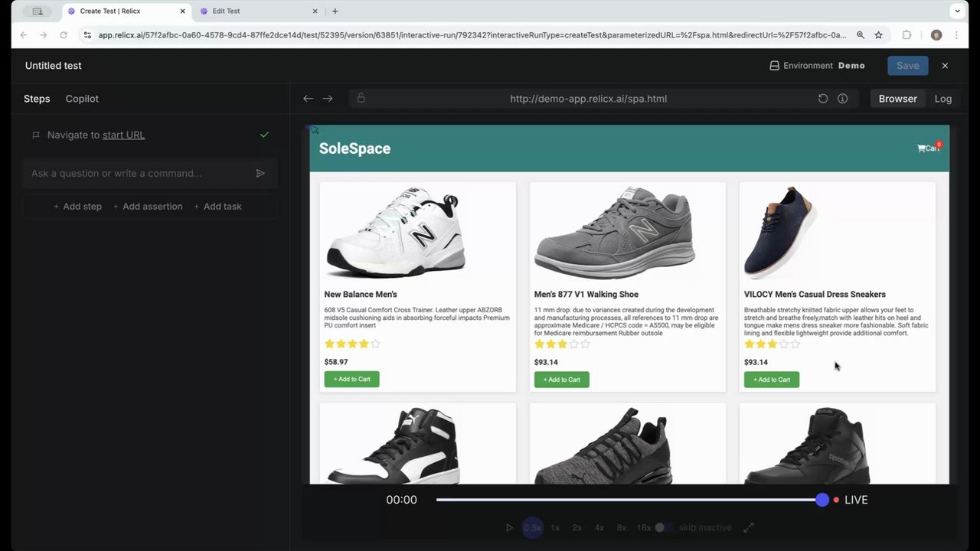980x551 pixels.
Task: Open the start URL link
Action: pyautogui.click(x=123, y=135)
